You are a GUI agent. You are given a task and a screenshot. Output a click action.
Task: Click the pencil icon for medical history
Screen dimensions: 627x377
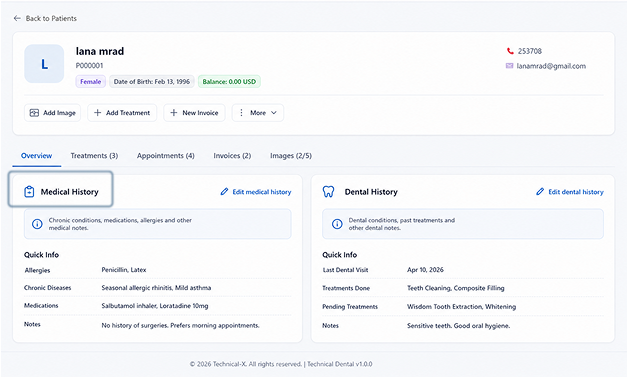pos(224,192)
